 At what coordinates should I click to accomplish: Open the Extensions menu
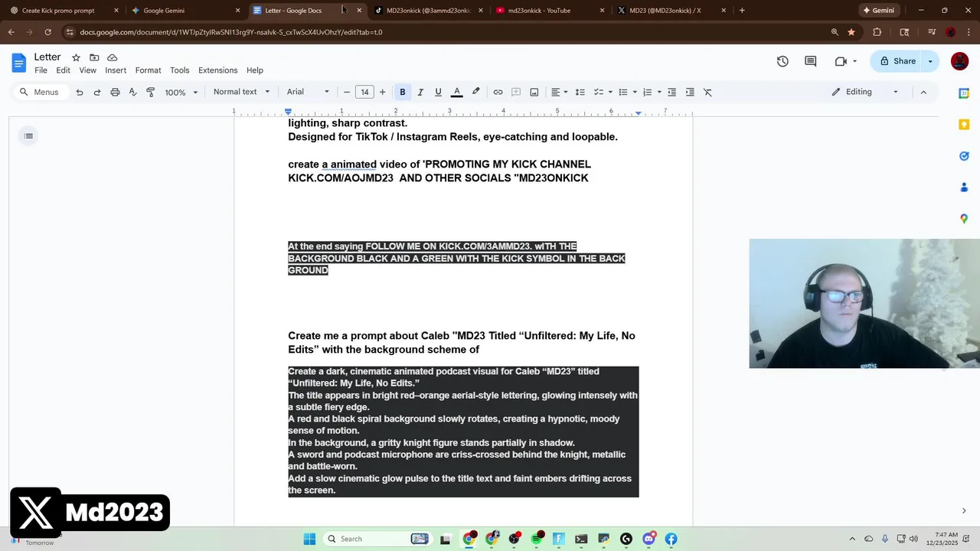(x=217, y=70)
